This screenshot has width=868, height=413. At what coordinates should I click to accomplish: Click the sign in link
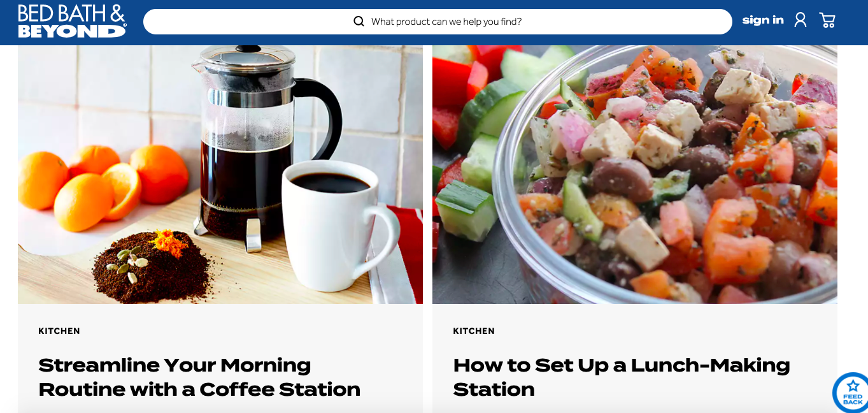pyautogui.click(x=763, y=20)
